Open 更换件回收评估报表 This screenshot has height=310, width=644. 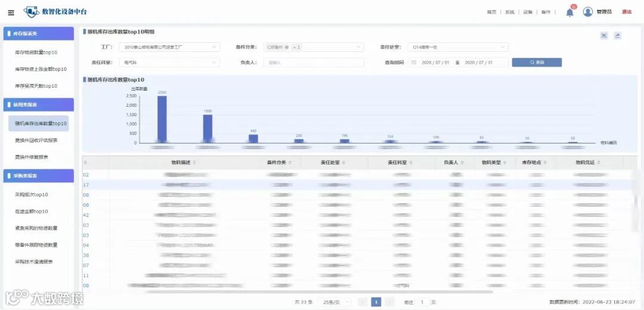tap(36, 141)
